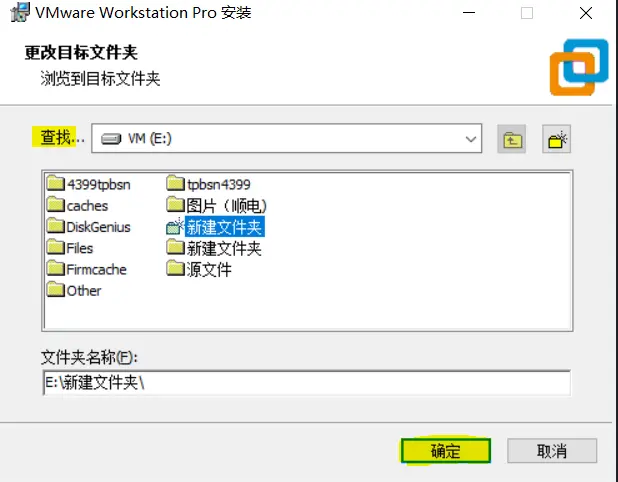Screen dimensions: 618x482
Task: Click the 文件夹名称 path input field
Action: 306,382
